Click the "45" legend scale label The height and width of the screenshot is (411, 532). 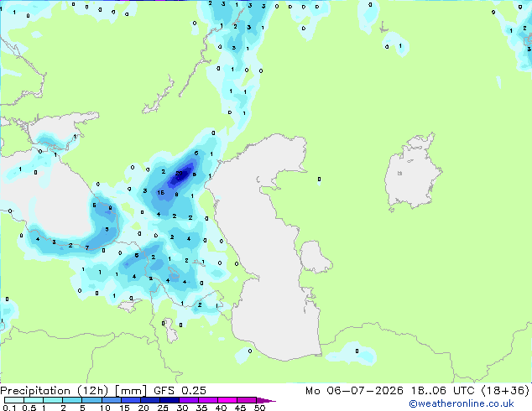(x=240, y=408)
